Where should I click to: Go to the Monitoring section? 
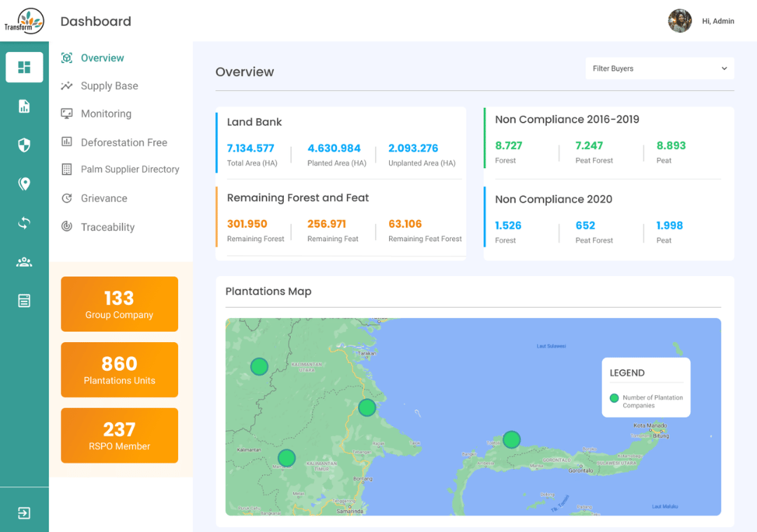pos(106,114)
